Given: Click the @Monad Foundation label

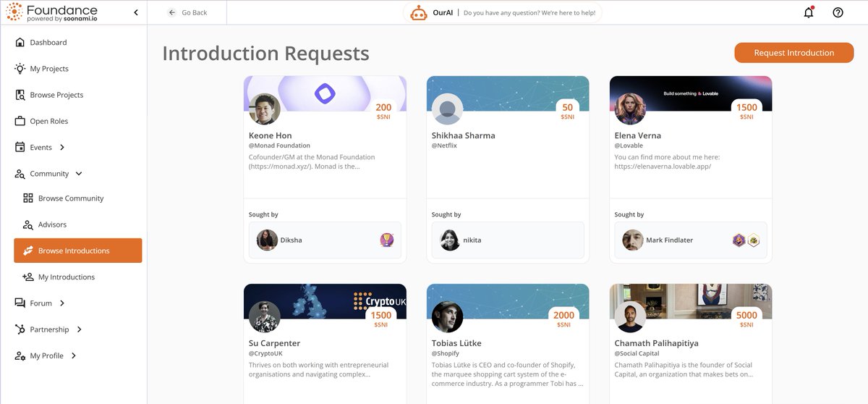Looking at the screenshot, I should 279,146.
